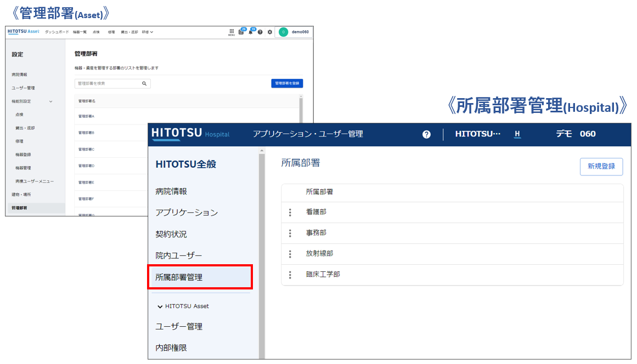Image resolution: width=637 pixels, height=364 pixels.
Task: Click the 新規登録 button in Hospital
Action: tap(601, 167)
